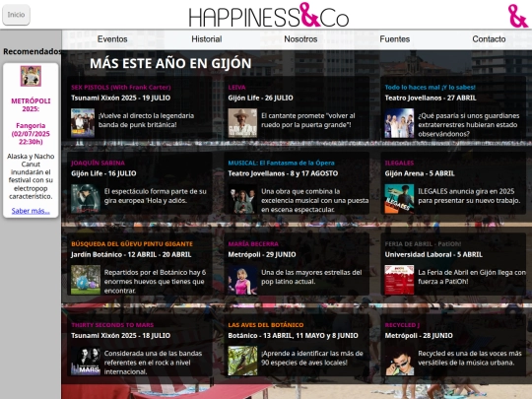The image size is (532, 399).
Task: Open 'Todo lo haces mal ¡Y lo sabes!' title
Action: 431,88
